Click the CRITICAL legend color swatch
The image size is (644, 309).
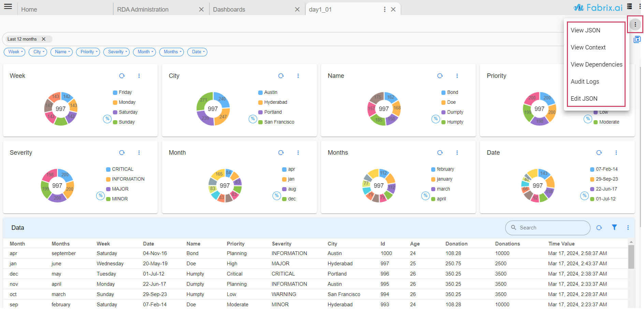click(108, 169)
